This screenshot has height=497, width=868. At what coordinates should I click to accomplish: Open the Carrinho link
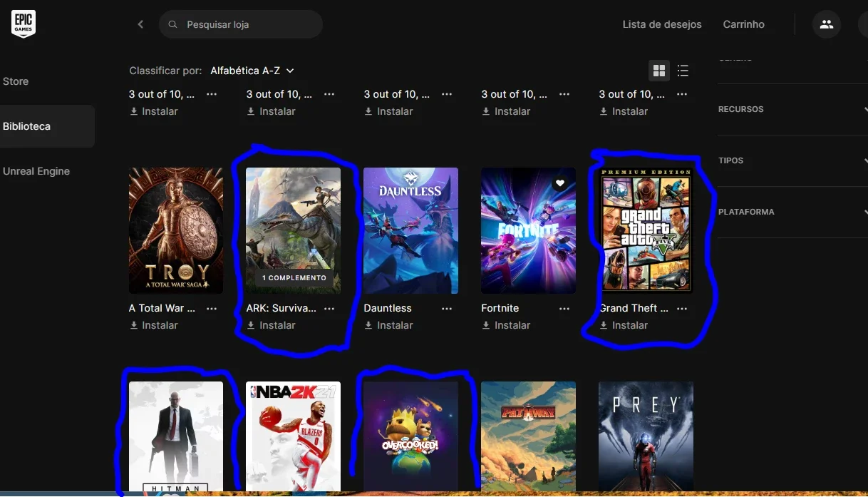(743, 24)
